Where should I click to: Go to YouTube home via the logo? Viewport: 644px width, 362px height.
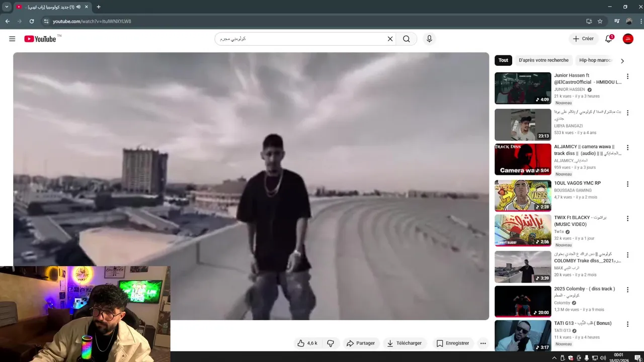click(x=40, y=39)
